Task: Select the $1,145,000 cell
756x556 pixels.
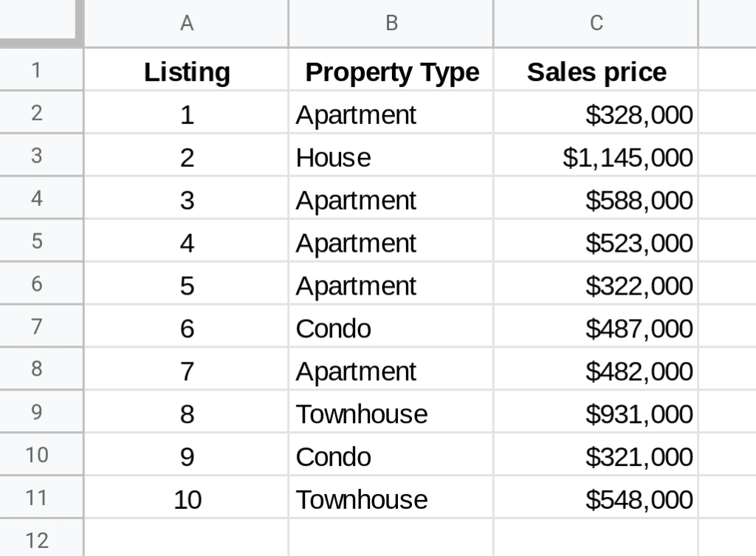Action: click(596, 155)
